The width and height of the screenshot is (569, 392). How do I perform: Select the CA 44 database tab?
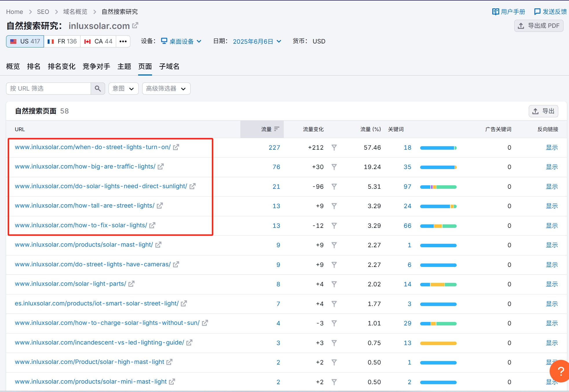click(98, 41)
